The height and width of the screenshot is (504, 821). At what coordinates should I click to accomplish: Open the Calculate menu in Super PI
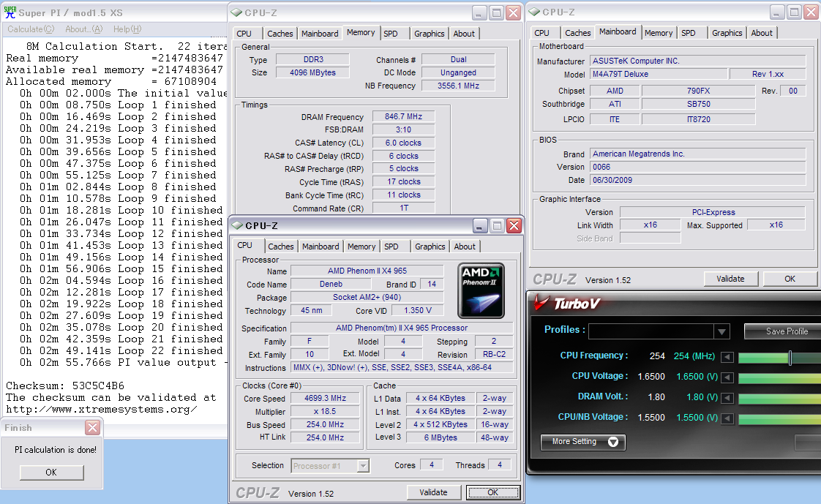[x=31, y=29]
